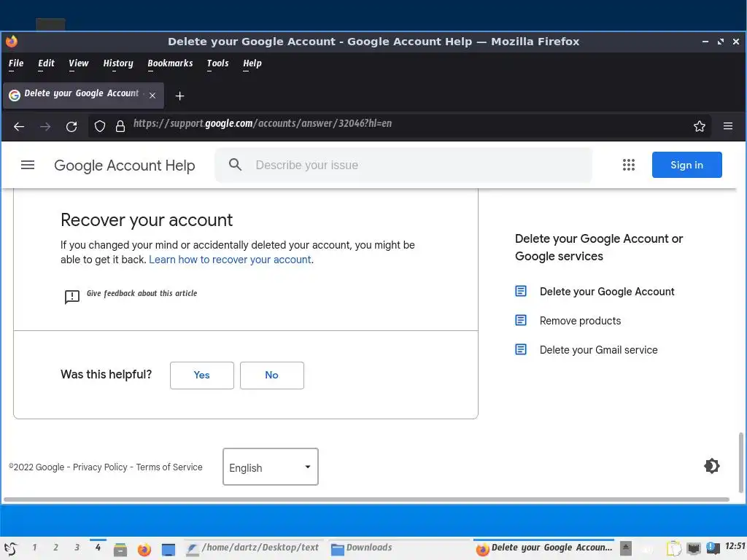Screen dimensions: 747x560
Task: Switch to workspace 3
Action: tap(77, 548)
